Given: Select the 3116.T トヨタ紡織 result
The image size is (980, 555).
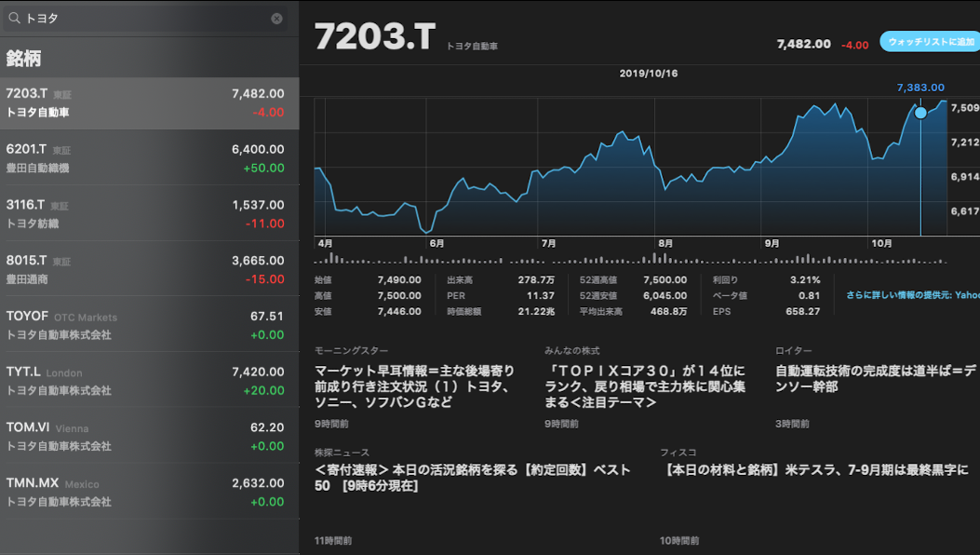Looking at the screenshot, I should pyautogui.click(x=150, y=214).
